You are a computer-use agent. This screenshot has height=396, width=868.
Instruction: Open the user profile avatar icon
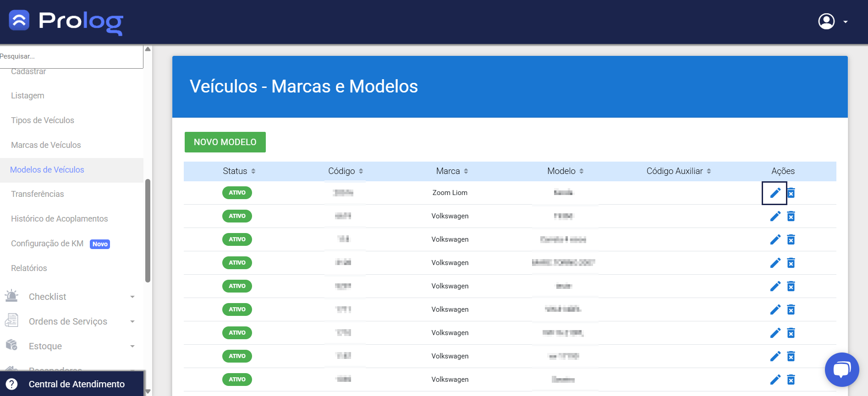pos(826,22)
